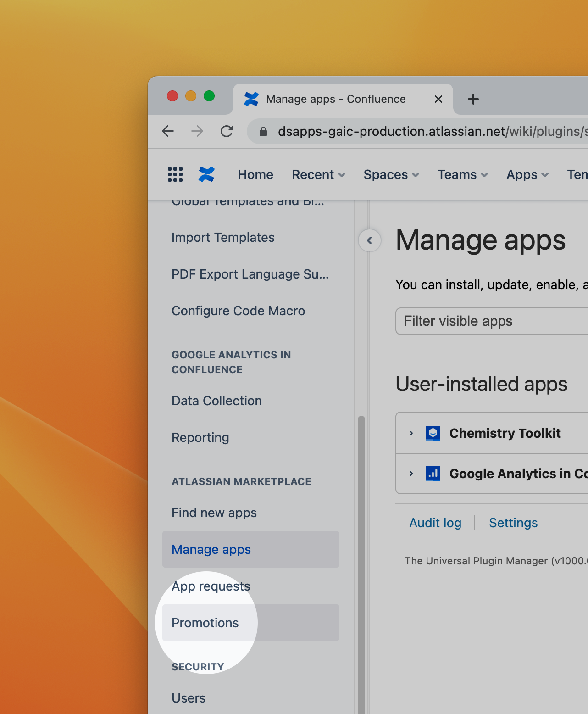This screenshot has height=714, width=588.
Task: Go back to previous browser page
Action: (168, 132)
